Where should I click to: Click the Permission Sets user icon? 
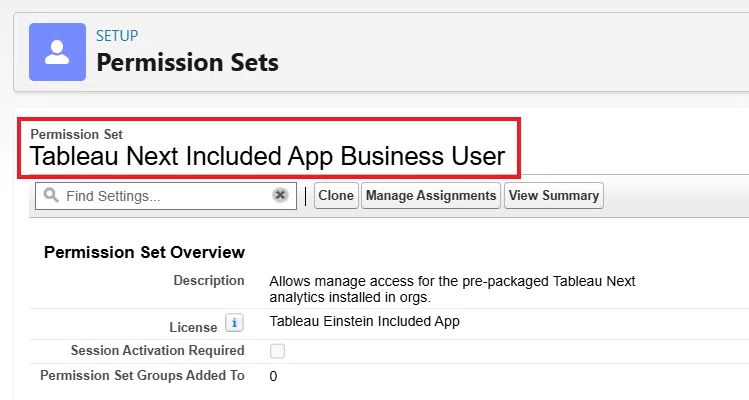click(57, 52)
